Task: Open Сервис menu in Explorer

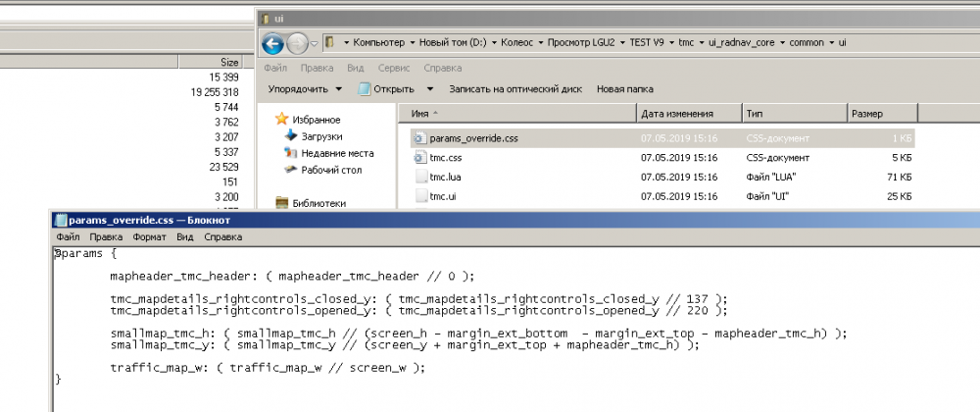Action: click(x=394, y=68)
